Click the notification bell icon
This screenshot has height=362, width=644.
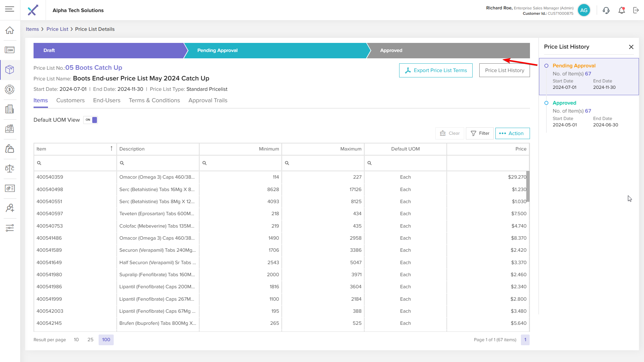[x=622, y=10]
